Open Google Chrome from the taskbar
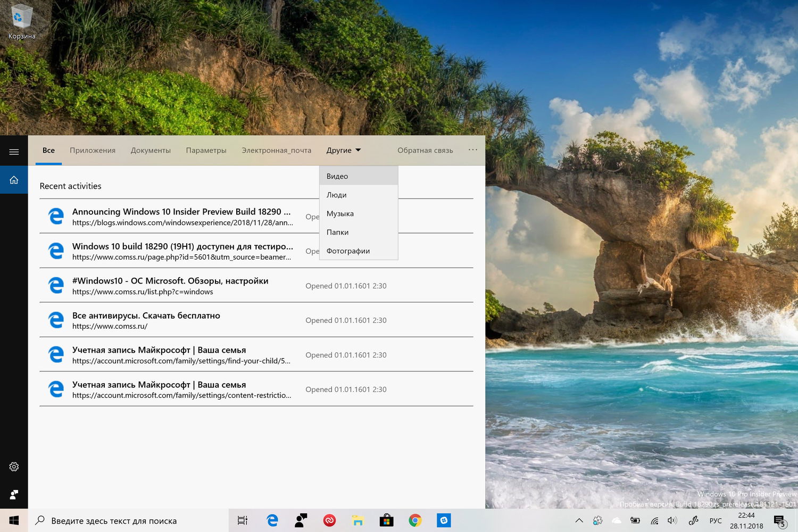The width and height of the screenshot is (798, 532). coord(415,520)
